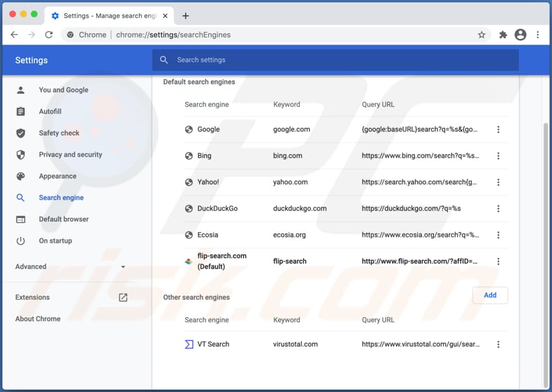Open more actions for the Yahoo! search engine
The image size is (552, 392).
[x=498, y=182]
